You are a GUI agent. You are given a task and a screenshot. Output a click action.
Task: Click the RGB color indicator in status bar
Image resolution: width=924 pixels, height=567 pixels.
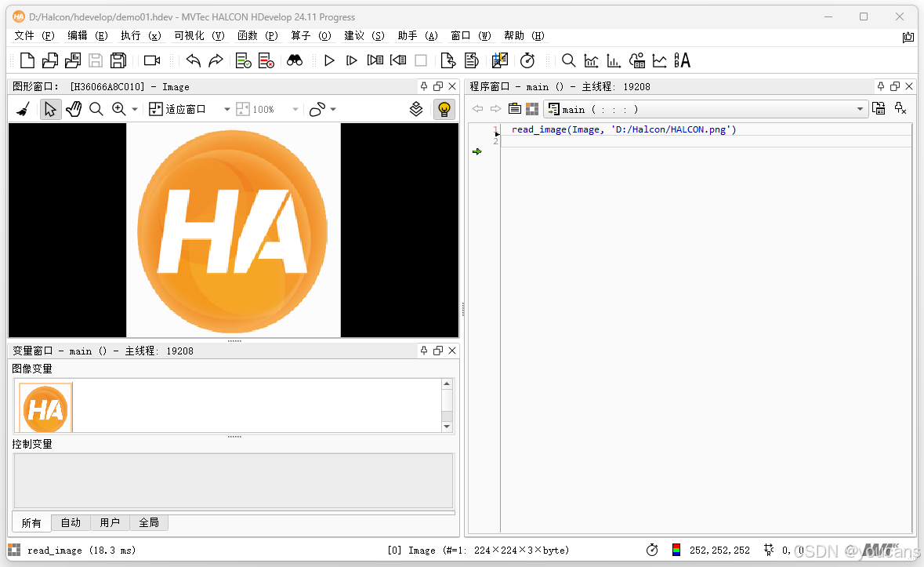coord(676,550)
